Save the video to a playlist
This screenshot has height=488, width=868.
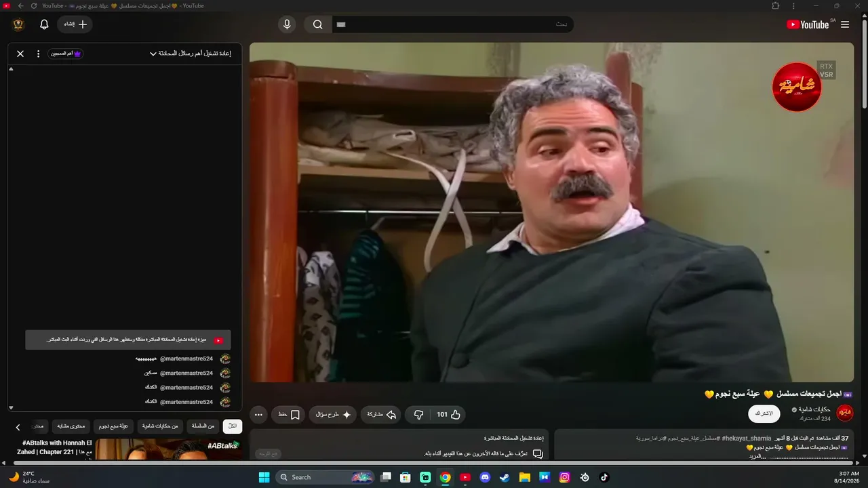click(x=289, y=414)
